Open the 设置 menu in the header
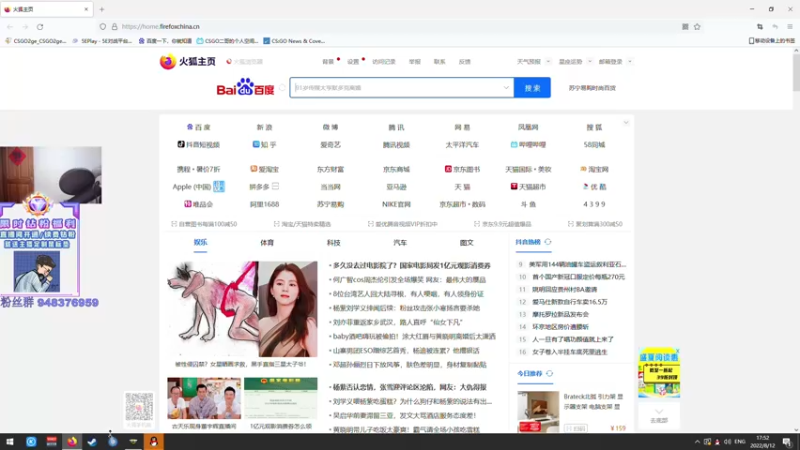Viewport: 800px width, 450px height. click(x=354, y=62)
